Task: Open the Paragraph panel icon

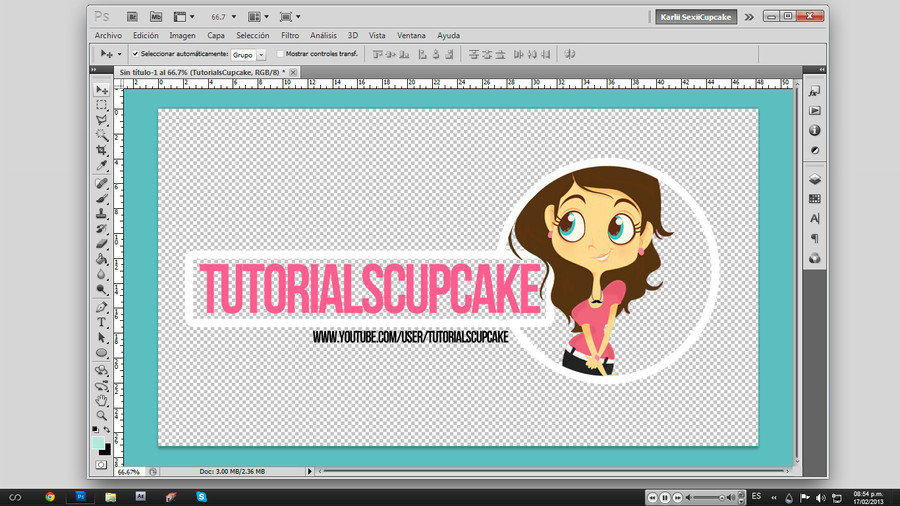Action: (x=814, y=238)
